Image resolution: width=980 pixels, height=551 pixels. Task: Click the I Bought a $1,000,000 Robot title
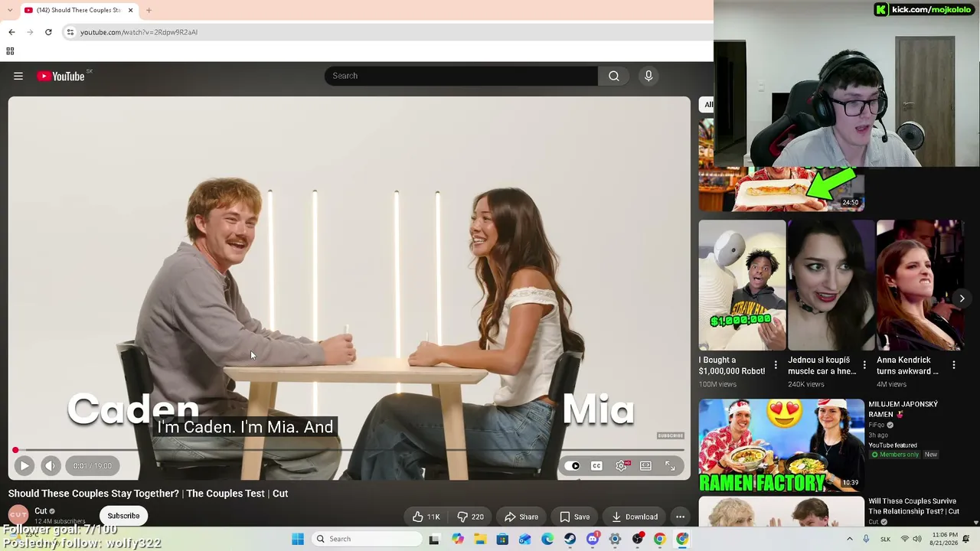point(732,366)
